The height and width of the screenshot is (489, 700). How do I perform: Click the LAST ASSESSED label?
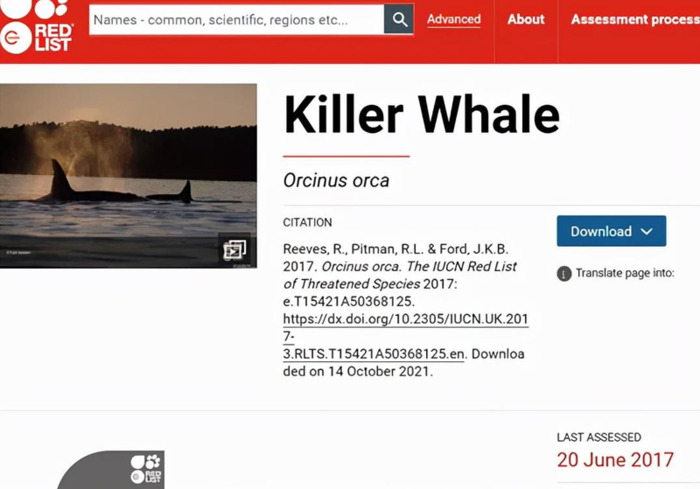(x=599, y=437)
